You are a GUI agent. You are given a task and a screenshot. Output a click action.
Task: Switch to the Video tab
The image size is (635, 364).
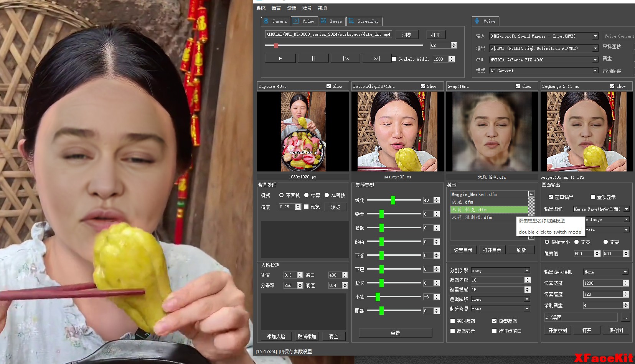coord(304,21)
